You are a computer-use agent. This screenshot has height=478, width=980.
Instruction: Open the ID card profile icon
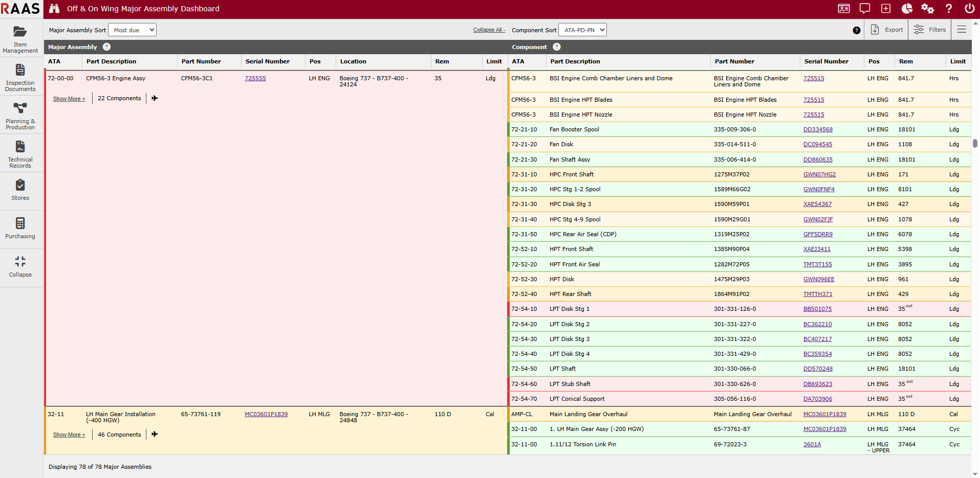pos(844,9)
